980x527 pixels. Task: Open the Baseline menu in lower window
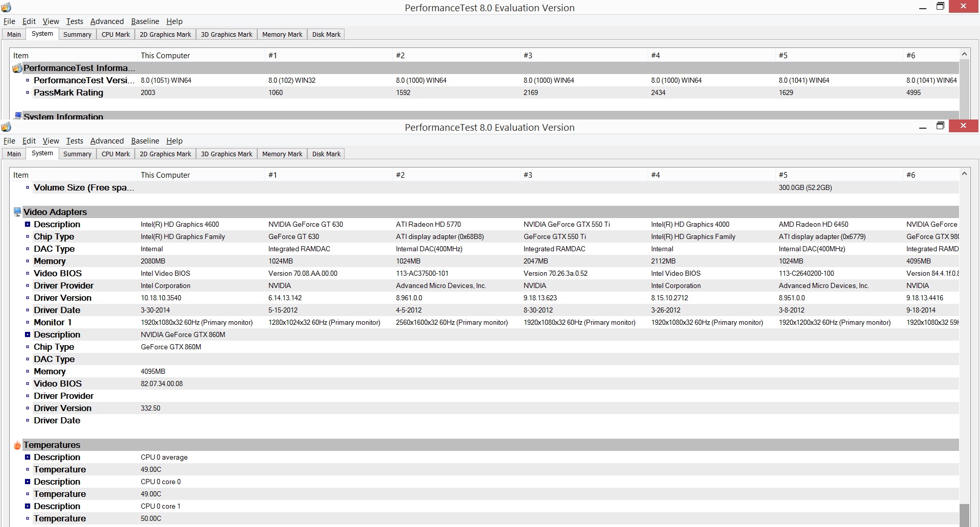click(145, 141)
